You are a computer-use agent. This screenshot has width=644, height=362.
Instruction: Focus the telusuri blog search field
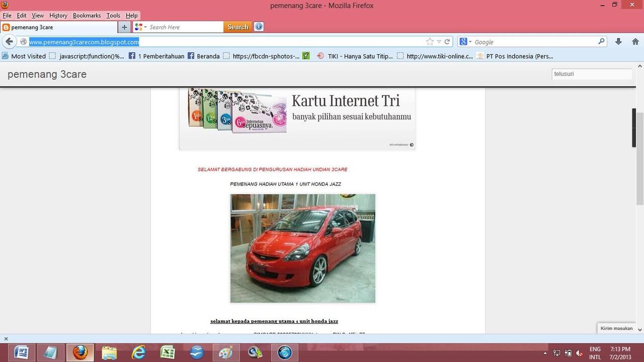pyautogui.click(x=592, y=74)
